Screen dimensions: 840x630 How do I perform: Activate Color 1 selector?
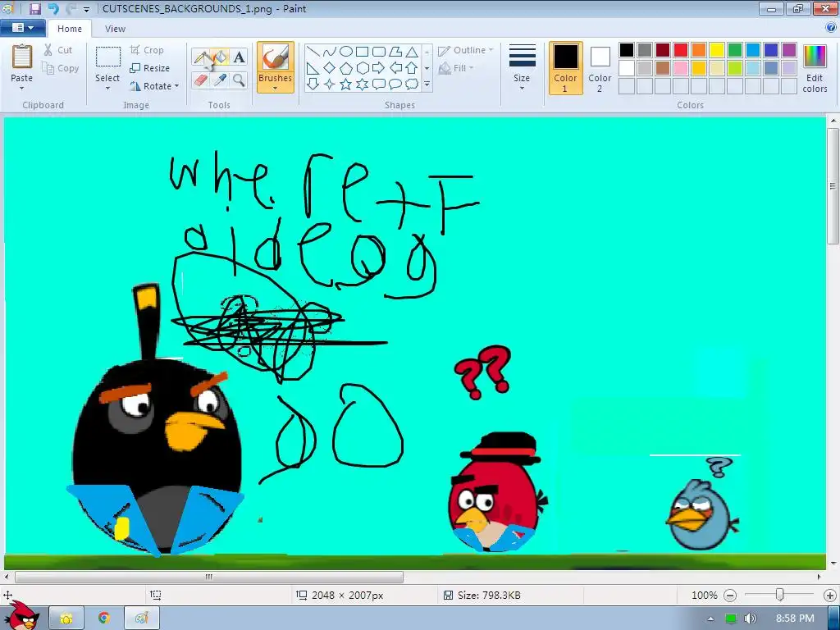[x=566, y=68]
